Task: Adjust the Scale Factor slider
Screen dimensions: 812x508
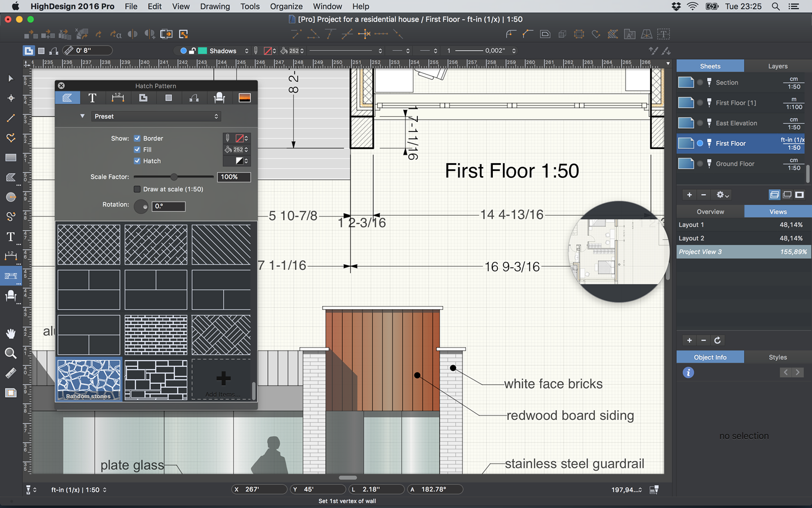Action: [x=174, y=177]
